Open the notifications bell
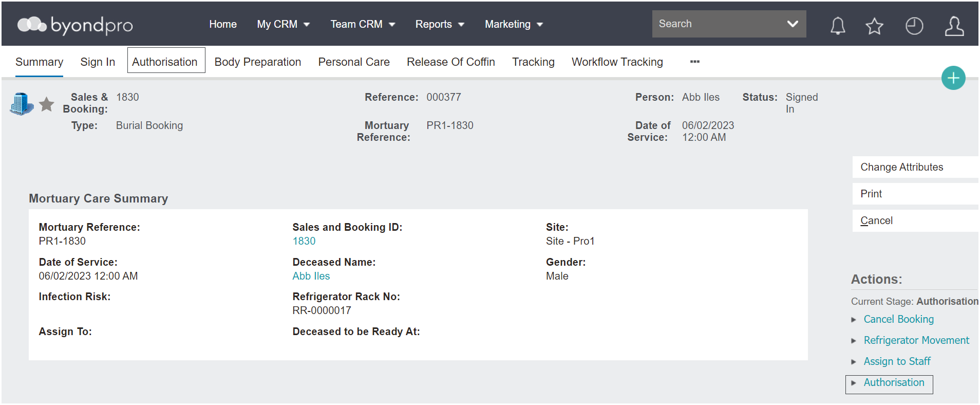The image size is (980, 405). point(838,25)
